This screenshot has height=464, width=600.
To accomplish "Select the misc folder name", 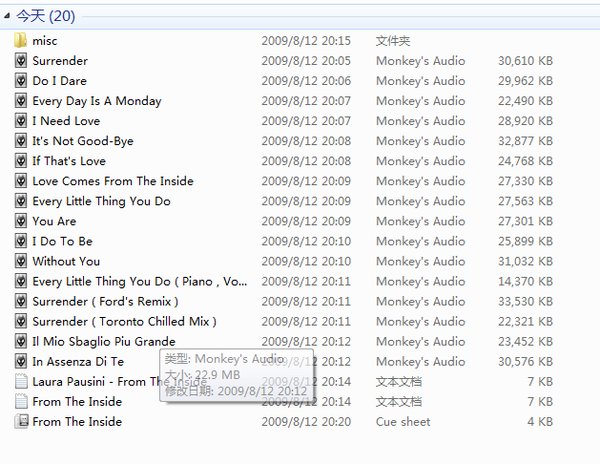I will tap(45, 41).
